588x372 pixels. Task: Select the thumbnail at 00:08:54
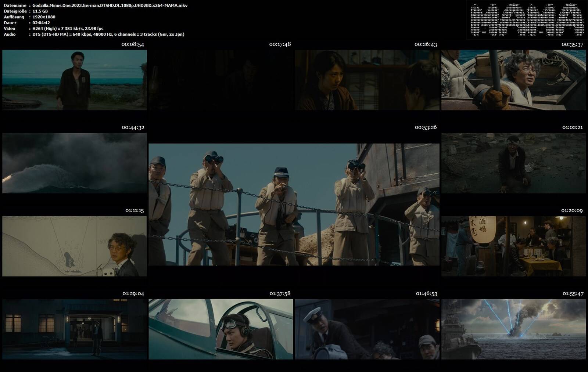click(x=75, y=80)
